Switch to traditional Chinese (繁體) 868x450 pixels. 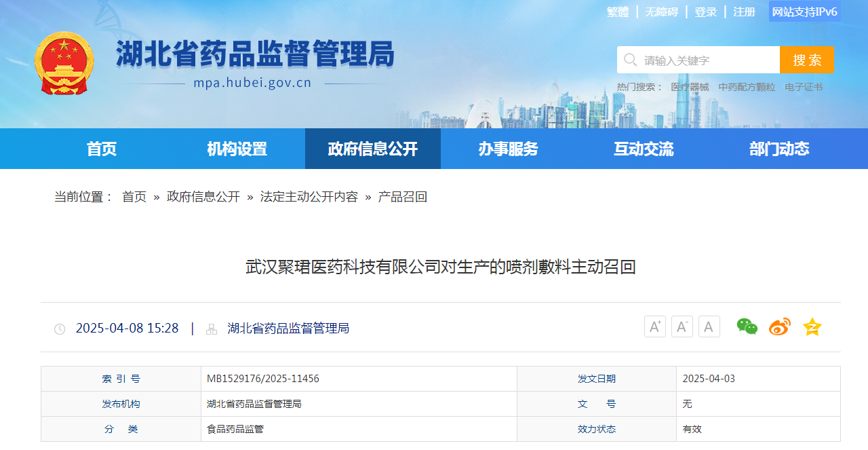pos(617,12)
